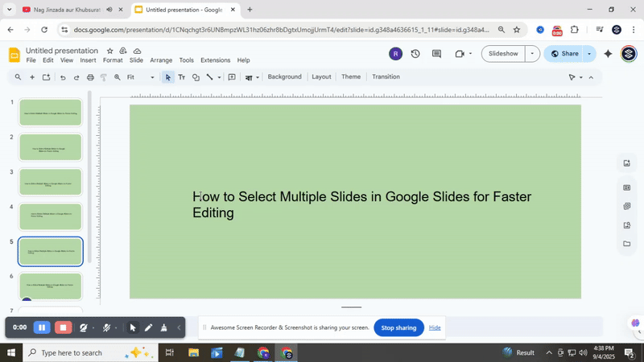The width and height of the screenshot is (644, 362).
Task: Open the folder icon in side panel
Action: point(627,244)
